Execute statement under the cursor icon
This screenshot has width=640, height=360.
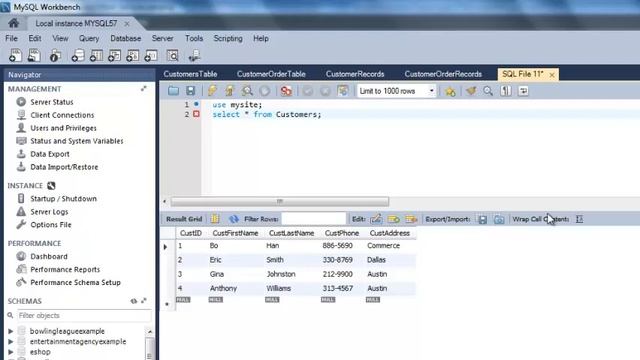tap(229, 91)
